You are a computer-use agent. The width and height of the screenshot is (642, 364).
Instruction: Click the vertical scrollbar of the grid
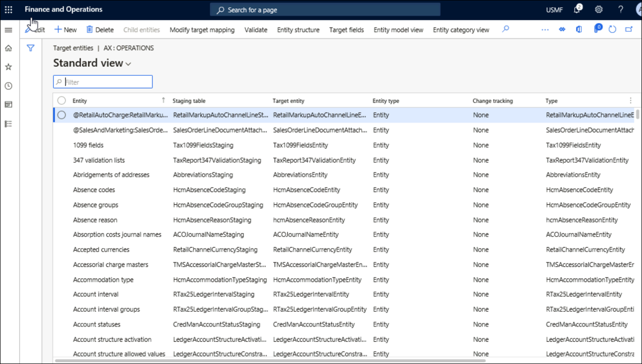point(637,114)
